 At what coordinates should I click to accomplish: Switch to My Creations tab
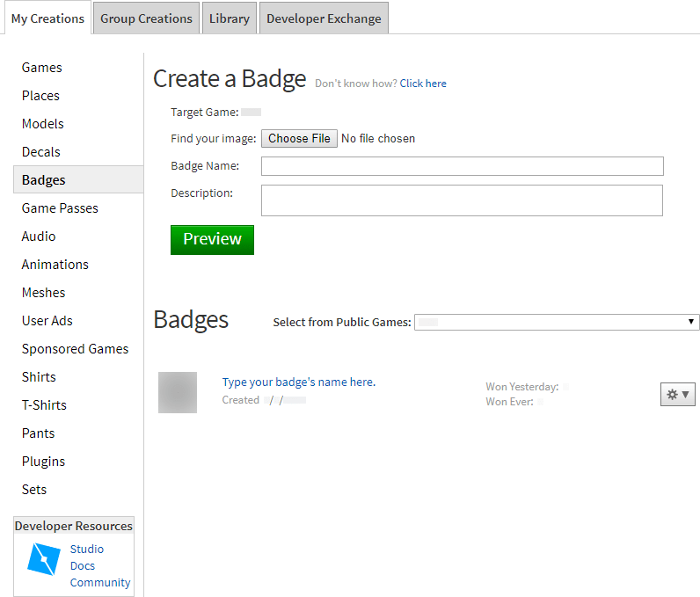point(47,18)
